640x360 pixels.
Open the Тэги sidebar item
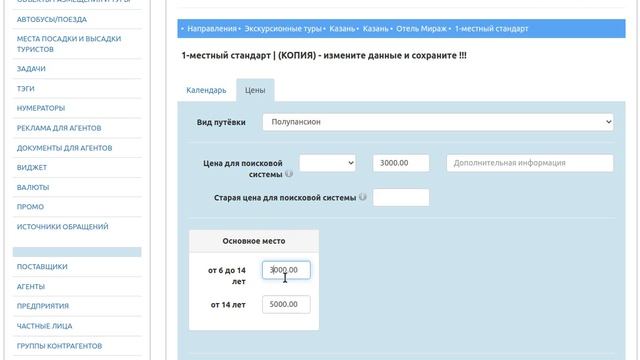pyautogui.click(x=25, y=89)
